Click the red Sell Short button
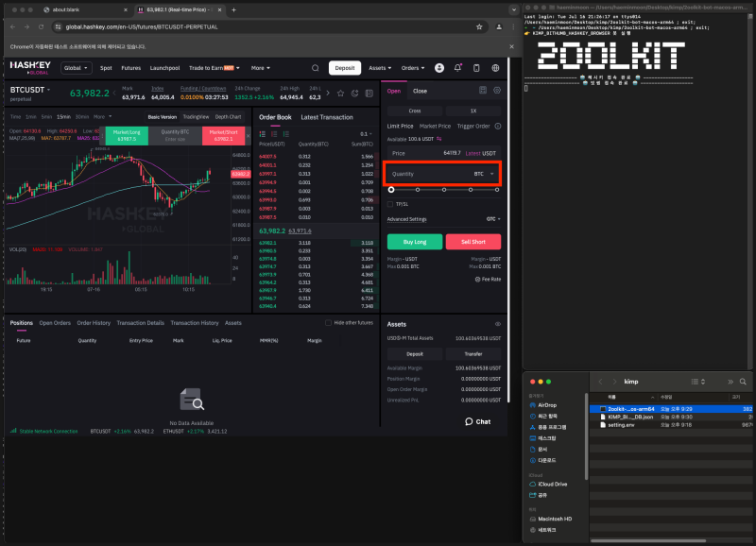756x546 pixels. 473,242
